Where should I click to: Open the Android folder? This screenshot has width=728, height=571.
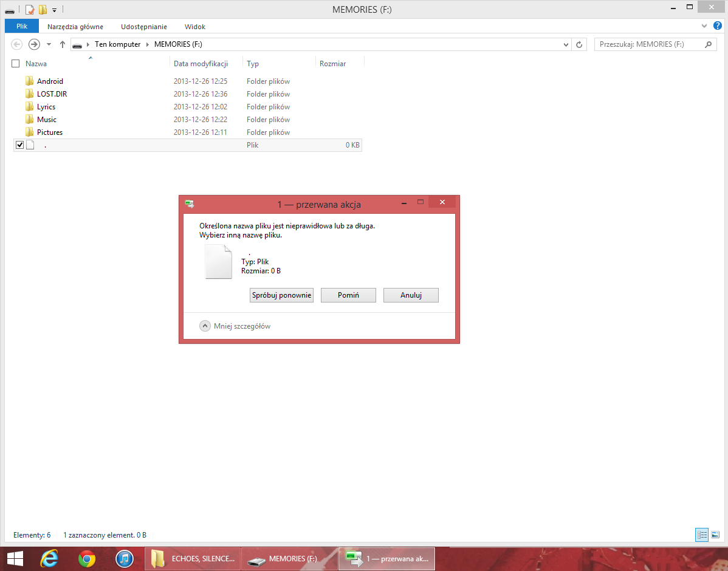click(50, 81)
